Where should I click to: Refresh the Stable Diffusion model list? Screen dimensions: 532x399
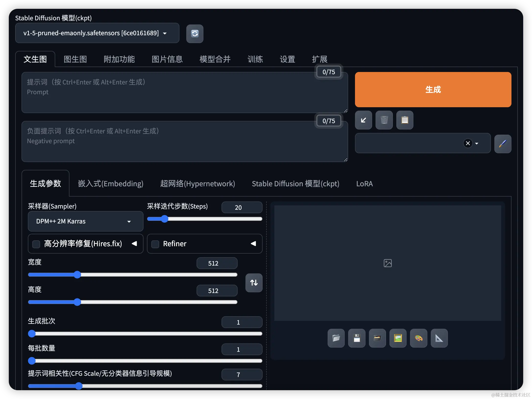(195, 34)
